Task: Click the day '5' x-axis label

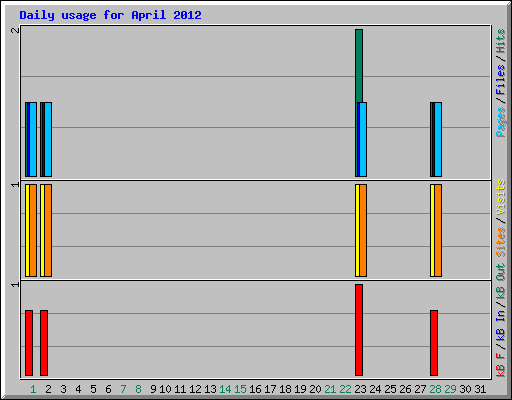Action: (93, 389)
